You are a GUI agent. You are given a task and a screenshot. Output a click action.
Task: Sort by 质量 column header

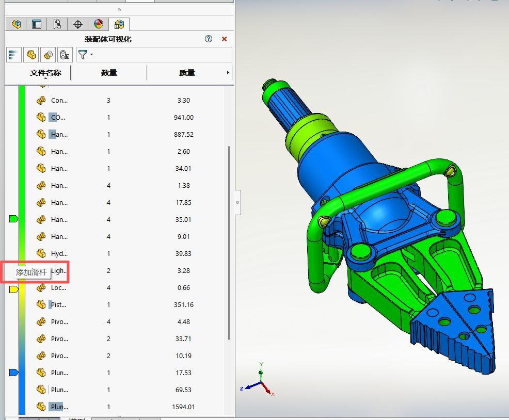coord(187,73)
